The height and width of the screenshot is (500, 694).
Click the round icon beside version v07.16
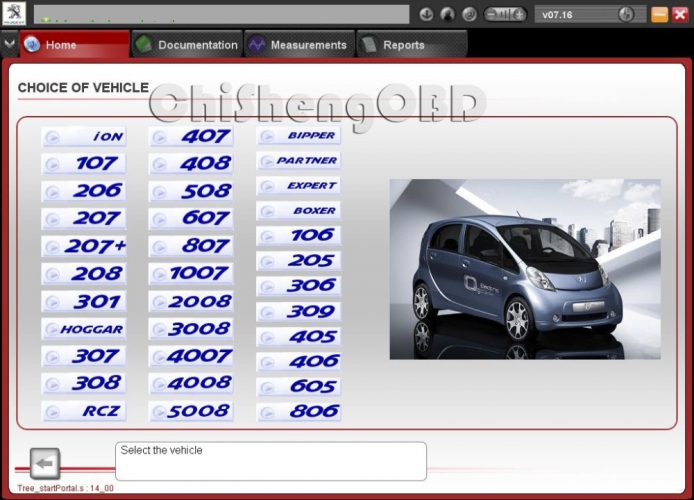tap(625, 14)
